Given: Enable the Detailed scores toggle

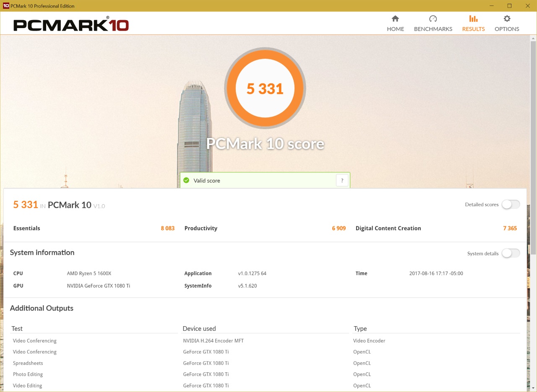Looking at the screenshot, I should [x=511, y=205].
